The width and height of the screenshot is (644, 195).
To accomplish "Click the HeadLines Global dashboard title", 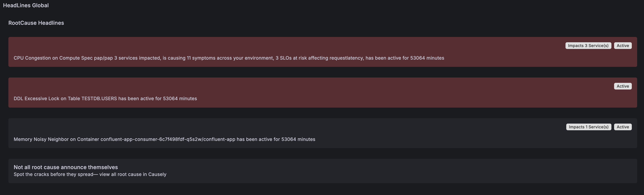I will (26, 5).
